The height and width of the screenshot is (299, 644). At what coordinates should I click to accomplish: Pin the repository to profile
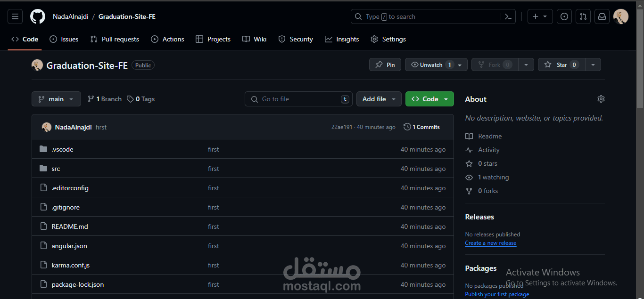tap(385, 65)
